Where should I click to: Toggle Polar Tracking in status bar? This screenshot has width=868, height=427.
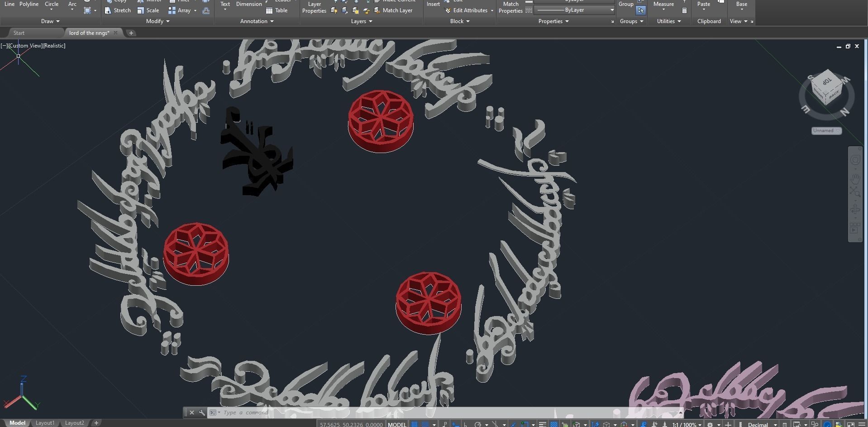tap(477, 424)
